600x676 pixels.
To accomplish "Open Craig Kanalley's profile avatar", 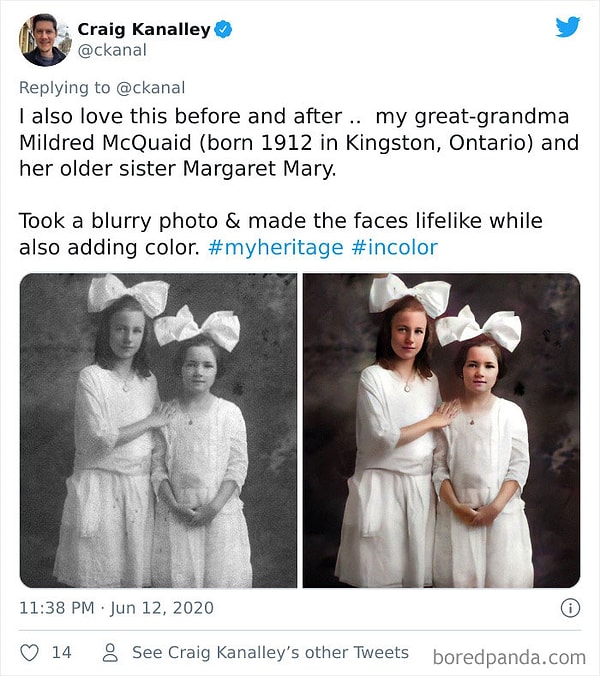I will click(44, 39).
